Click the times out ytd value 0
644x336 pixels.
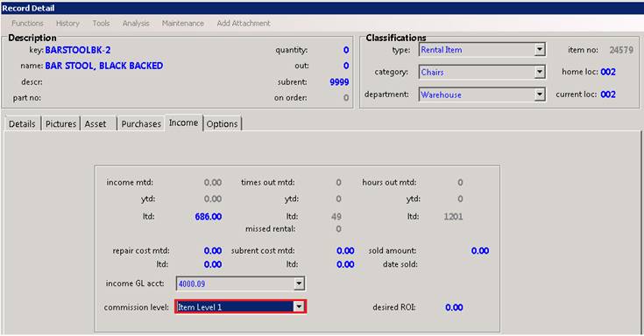point(338,199)
